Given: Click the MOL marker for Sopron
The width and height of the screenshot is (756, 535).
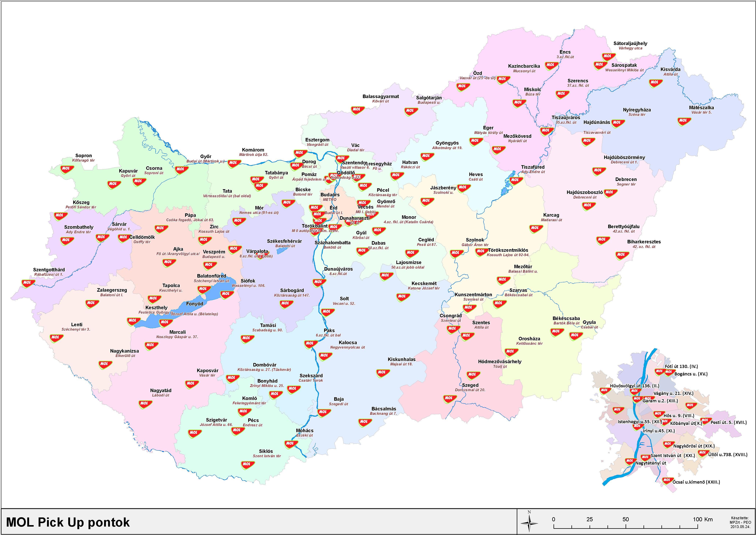Looking at the screenshot, I should tap(67, 169).
